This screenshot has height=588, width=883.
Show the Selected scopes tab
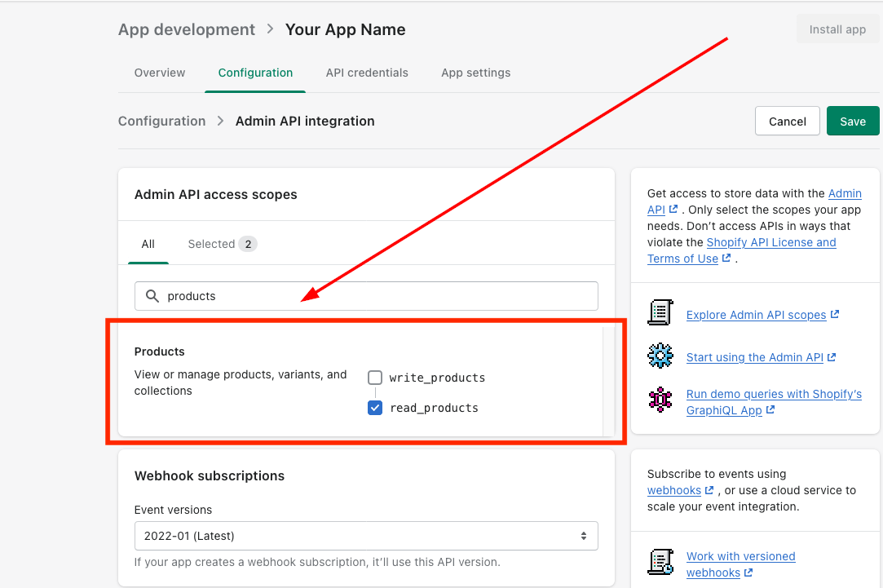pyautogui.click(x=222, y=244)
